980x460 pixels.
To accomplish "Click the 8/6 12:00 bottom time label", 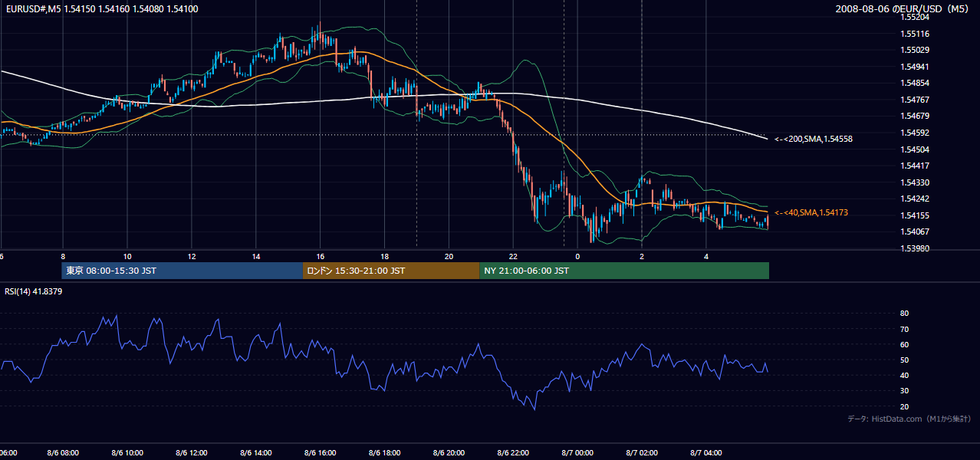I will (x=191, y=453).
